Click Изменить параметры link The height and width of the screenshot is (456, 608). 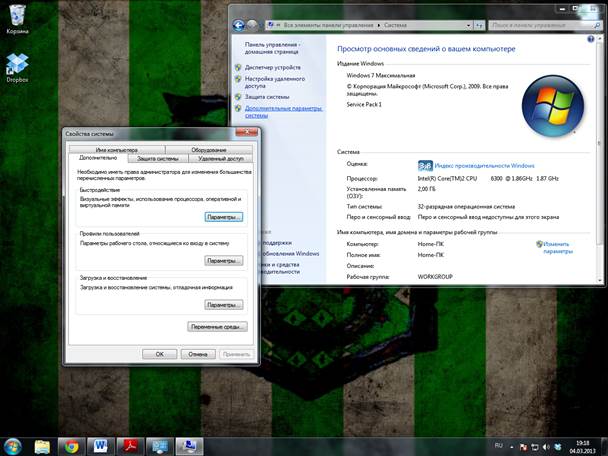click(x=558, y=247)
